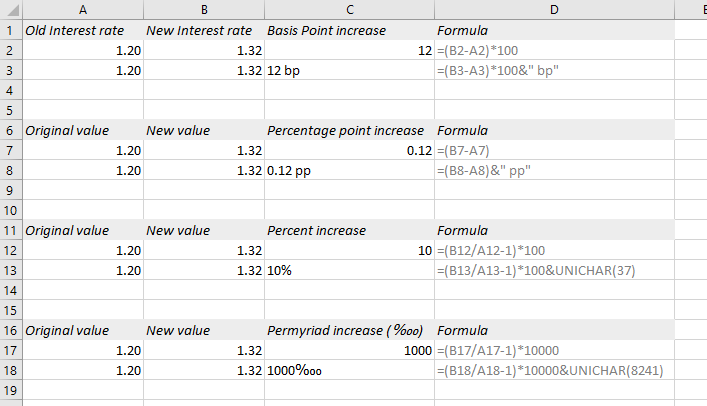The height and width of the screenshot is (406, 707).
Task: Select cell containing '12 bp'
Action: pyautogui.click(x=349, y=70)
